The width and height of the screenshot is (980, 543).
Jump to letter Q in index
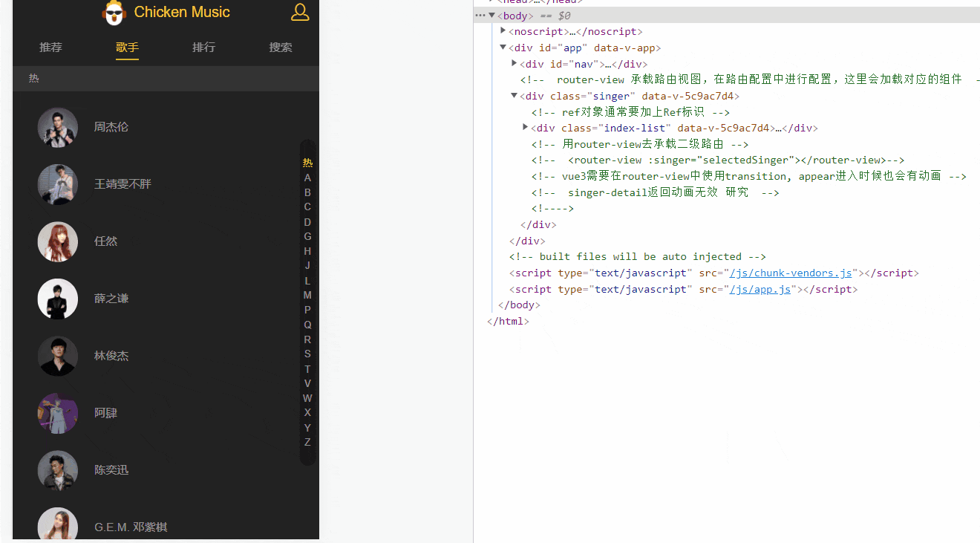coord(307,325)
